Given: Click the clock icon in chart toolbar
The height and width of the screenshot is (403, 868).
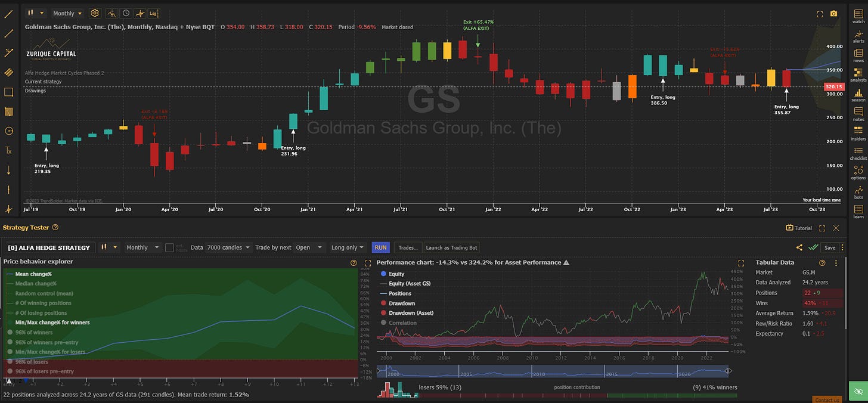Looking at the screenshot, I should [x=126, y=13].
